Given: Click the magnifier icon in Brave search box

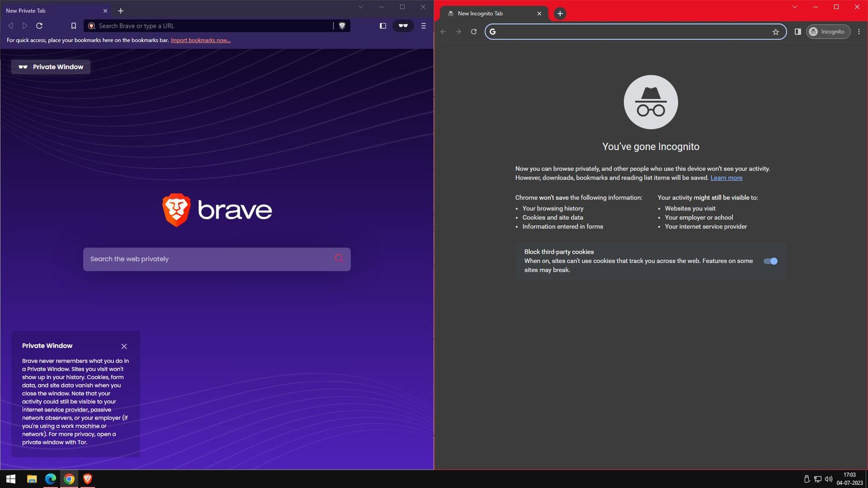Looking at the screenshot, I should pos(339,258).
